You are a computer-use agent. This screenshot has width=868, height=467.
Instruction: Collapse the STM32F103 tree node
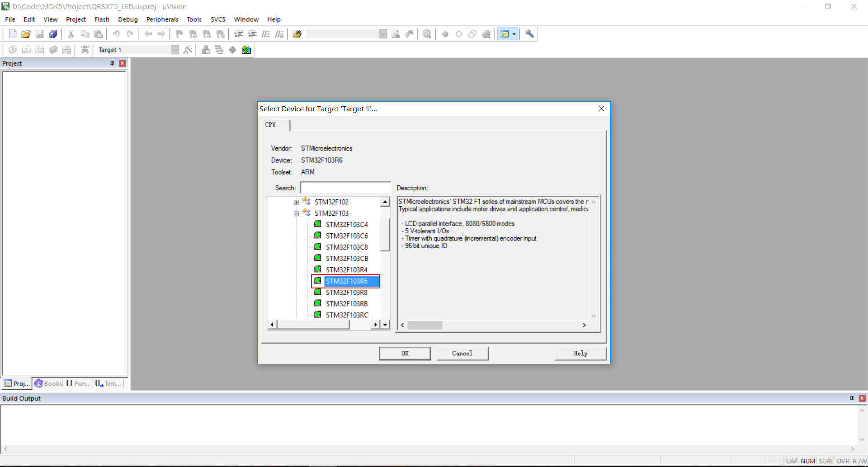pos(296,213)
